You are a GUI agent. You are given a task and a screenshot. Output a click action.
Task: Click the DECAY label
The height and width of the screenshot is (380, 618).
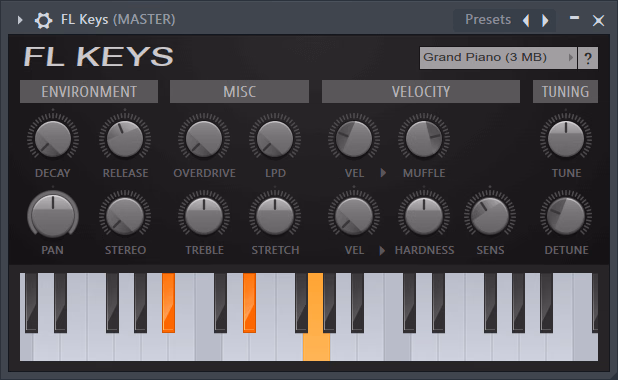pos(53,173)
